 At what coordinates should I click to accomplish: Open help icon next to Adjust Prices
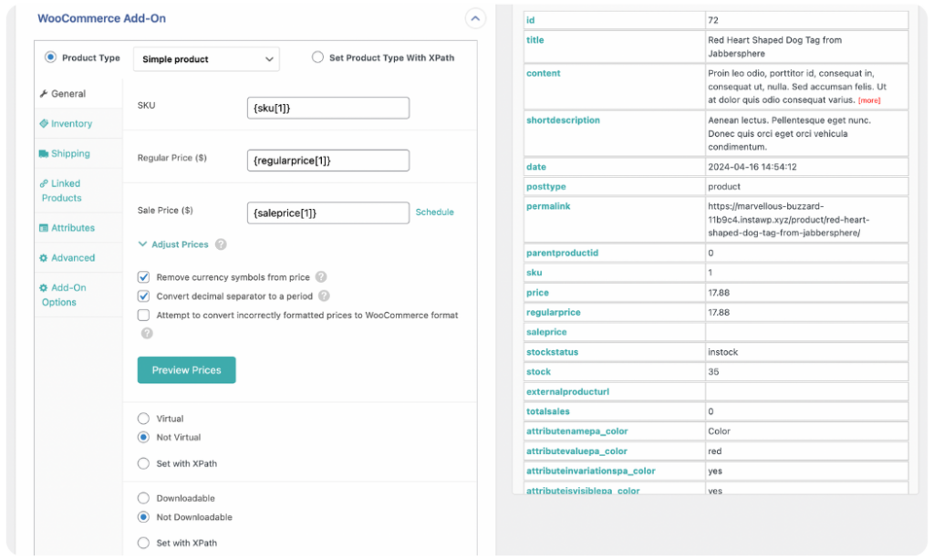pos(219,244)
